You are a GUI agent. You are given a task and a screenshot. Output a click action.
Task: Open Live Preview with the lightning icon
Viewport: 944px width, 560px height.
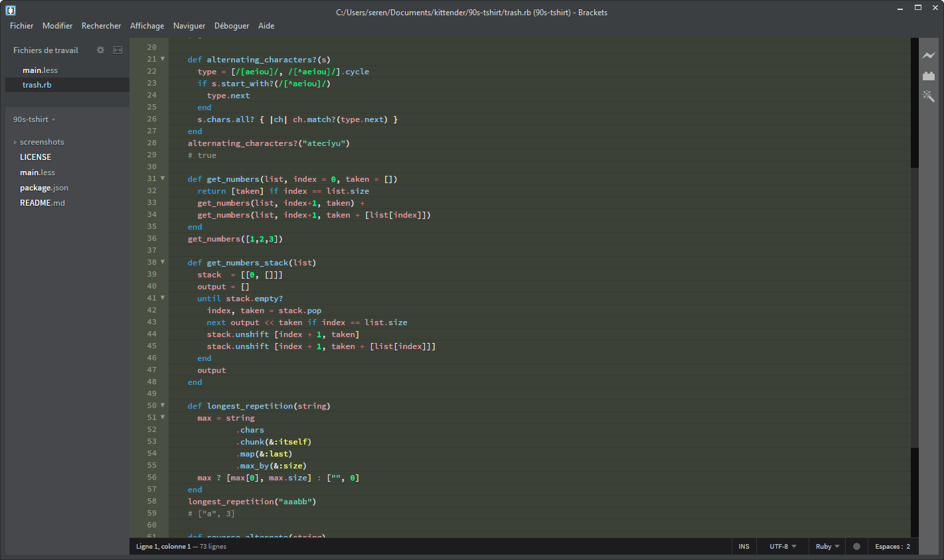tap(928, 56)
